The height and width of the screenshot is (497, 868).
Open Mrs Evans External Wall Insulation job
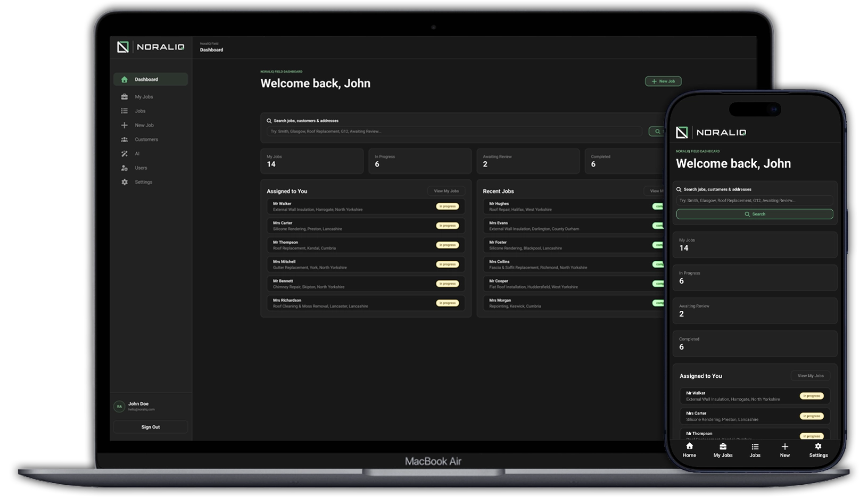click(x=575, y=226)
